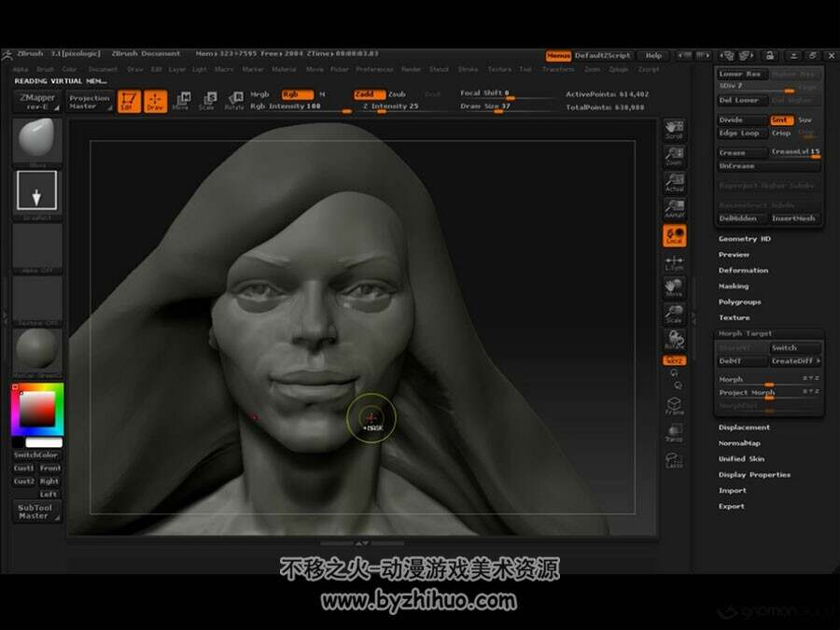Collapse the Morph Target section

pyautogui.click(x=745, y=334)
